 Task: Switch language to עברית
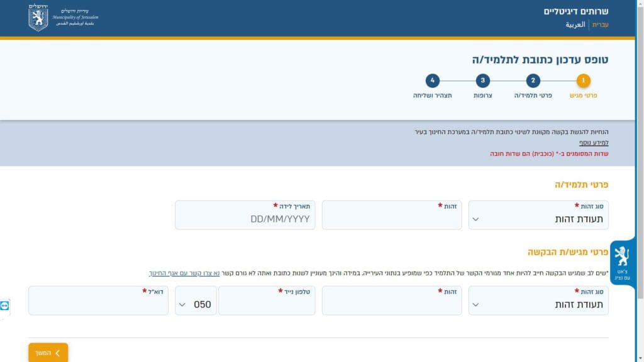(x=601, y=25)
